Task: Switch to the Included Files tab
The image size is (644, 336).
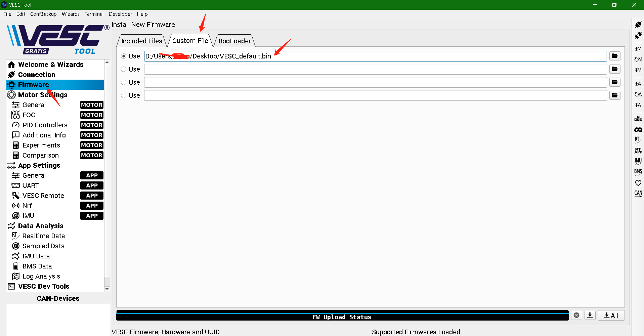Action: click(141, 41)
